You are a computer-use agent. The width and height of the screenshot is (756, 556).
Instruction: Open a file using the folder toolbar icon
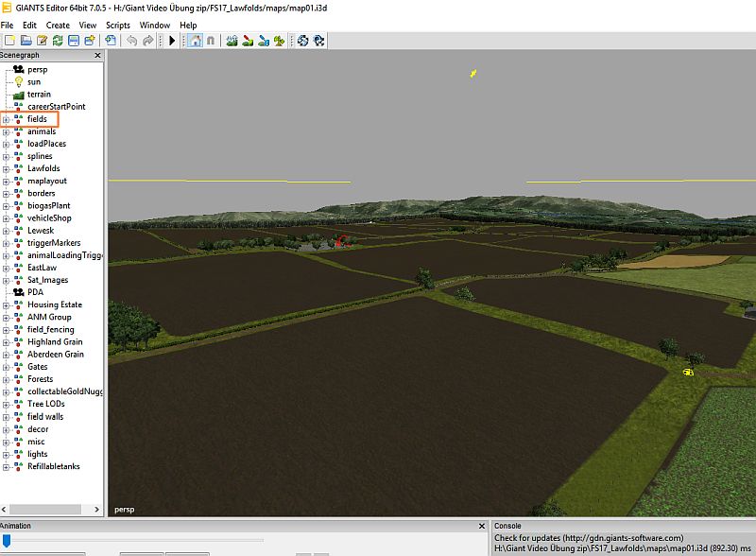(x=25, y=41)
